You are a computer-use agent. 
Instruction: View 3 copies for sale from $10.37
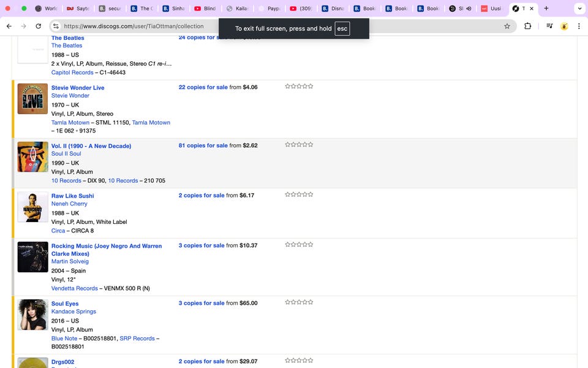(x=202, y=245)
